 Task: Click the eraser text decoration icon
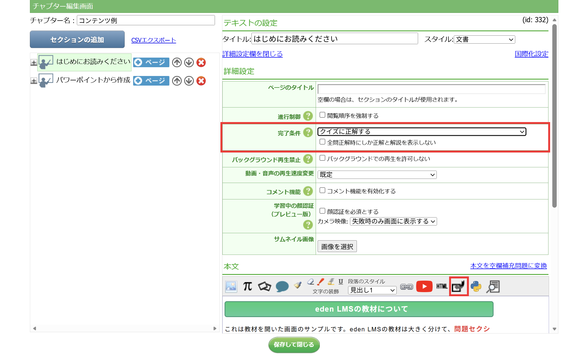pyautogui.click(x=310, y=282)
